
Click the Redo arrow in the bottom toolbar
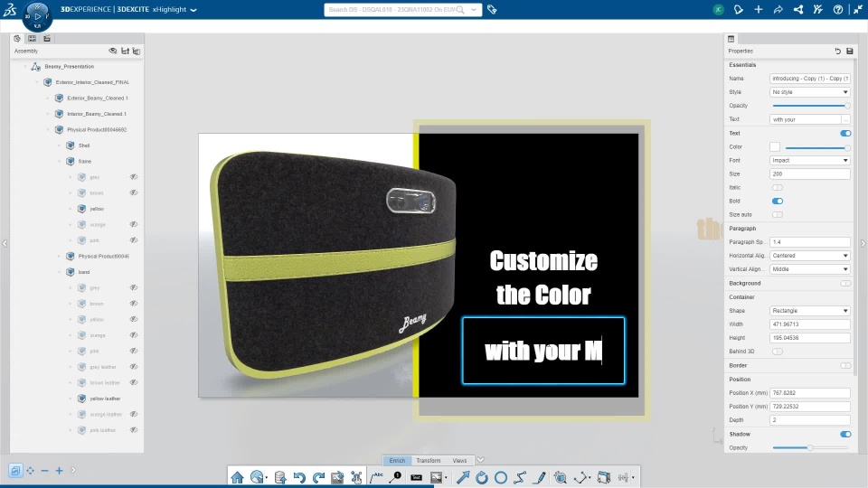point(318,477)
